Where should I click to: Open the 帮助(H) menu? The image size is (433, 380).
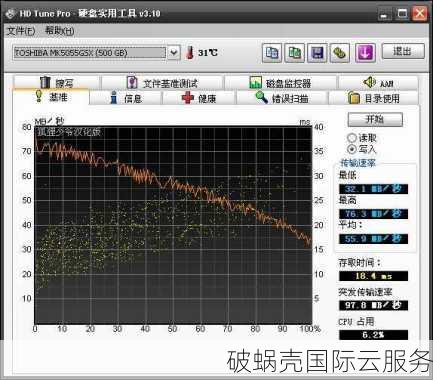pyautogui.click(x=59, y=31)
